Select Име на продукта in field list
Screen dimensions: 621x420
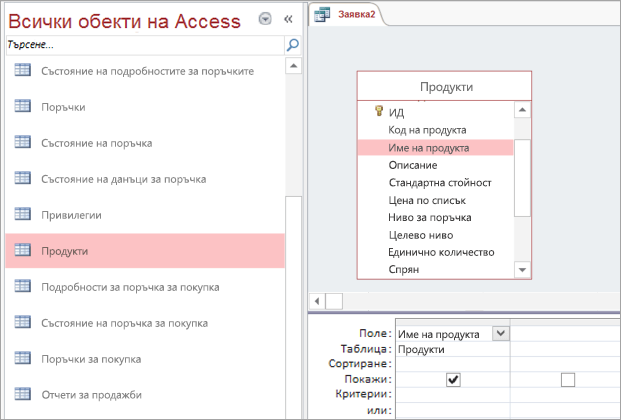(x=436, y=147)
